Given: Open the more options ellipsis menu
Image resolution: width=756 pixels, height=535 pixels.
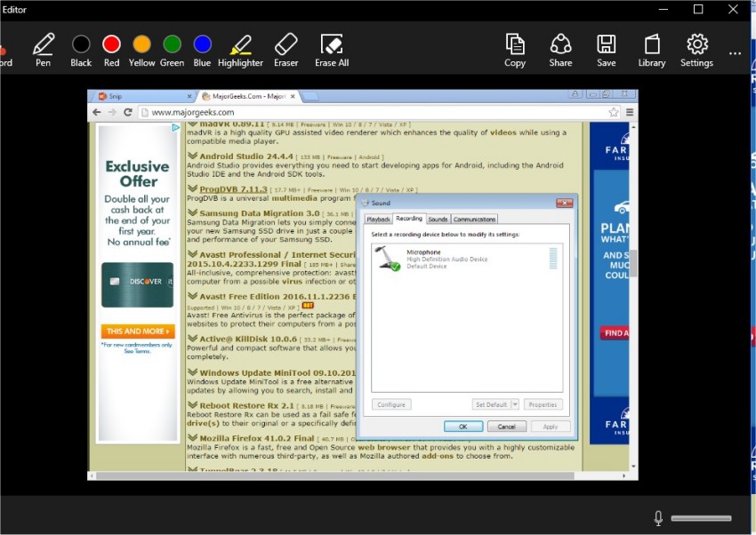Looking at the screenshot, I should 735,53.
